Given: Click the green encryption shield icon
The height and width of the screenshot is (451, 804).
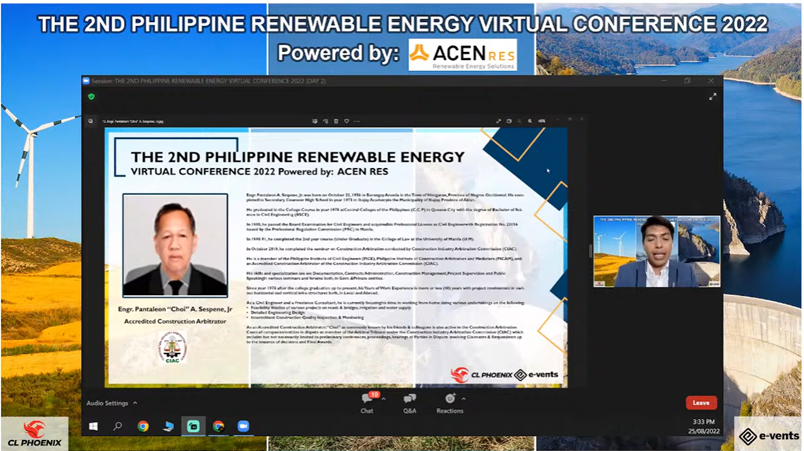Looking at the screenshot, I should tap(91, 96).
